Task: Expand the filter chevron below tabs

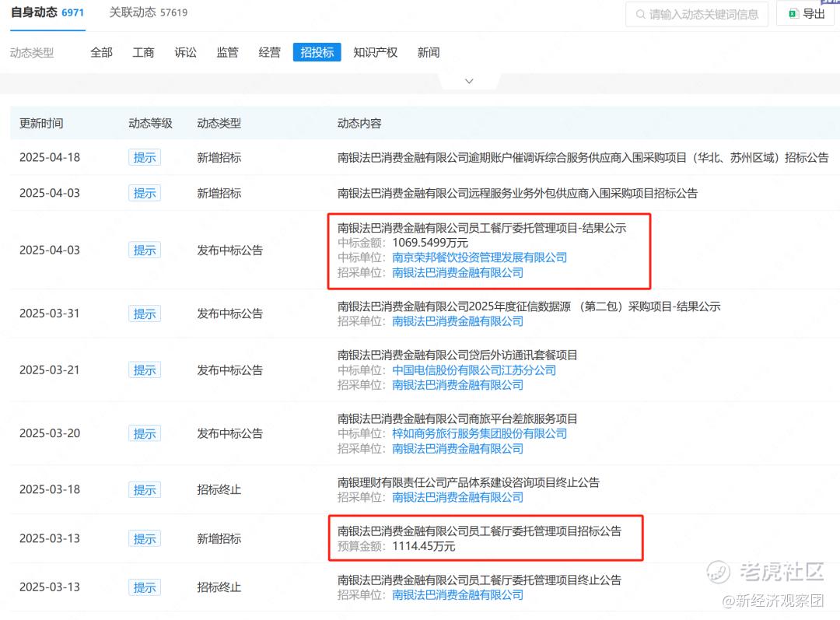Action: 469,82
